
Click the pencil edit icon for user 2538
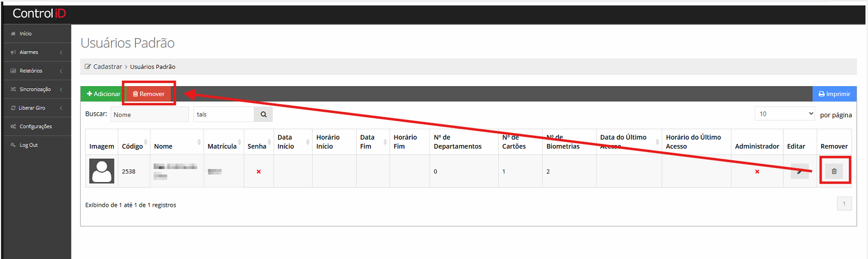click(799, 171)
